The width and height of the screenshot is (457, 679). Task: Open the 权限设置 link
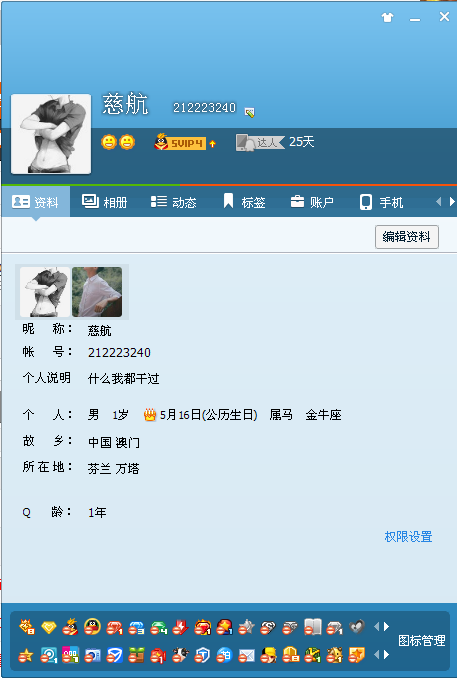pyautogui.click(x=408, y=537)
